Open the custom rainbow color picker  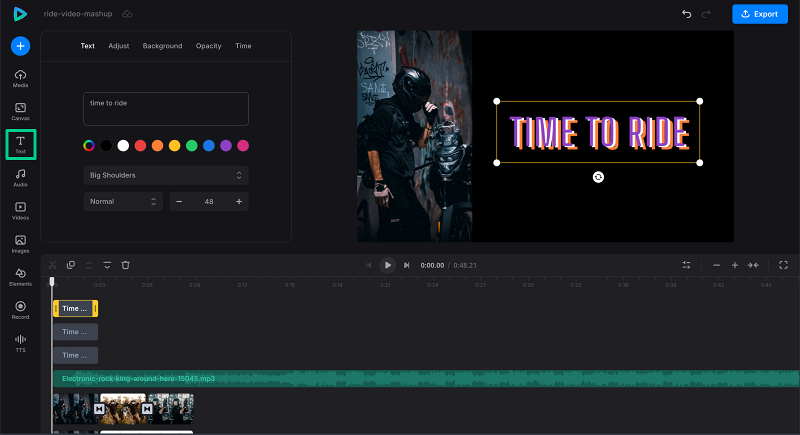pos(89,146)
